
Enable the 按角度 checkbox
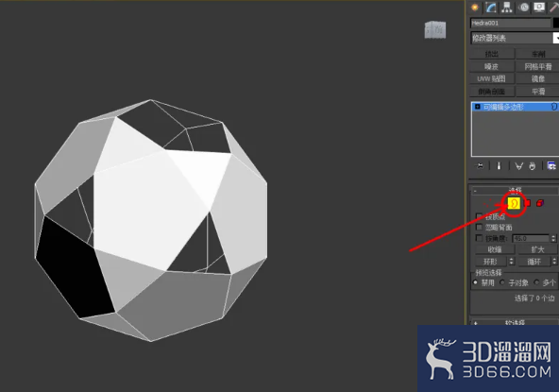[480, 238]
